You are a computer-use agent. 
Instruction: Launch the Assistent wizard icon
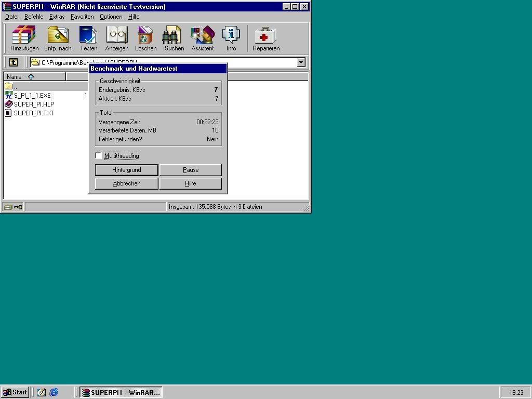[x=203, y=35]
